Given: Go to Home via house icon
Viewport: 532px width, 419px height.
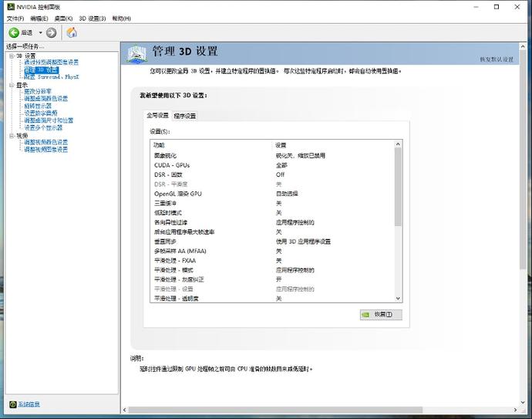Looking at the screenshot, I should 72,32.
